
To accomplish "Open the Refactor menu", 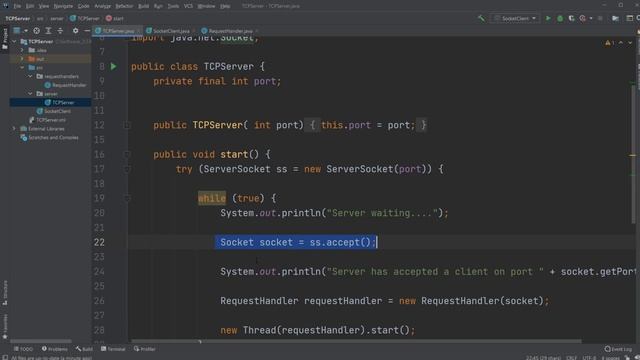I will [124, 6].
